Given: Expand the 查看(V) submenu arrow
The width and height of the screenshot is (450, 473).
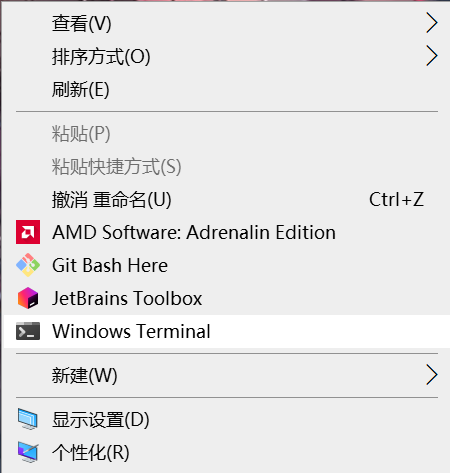Looking at the screenshot, I should 432,23.
